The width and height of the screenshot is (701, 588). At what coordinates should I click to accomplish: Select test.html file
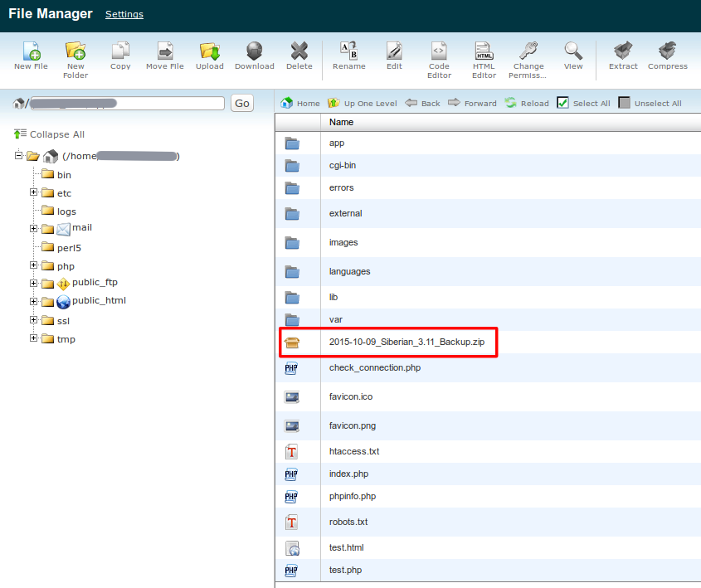(488, 547)
